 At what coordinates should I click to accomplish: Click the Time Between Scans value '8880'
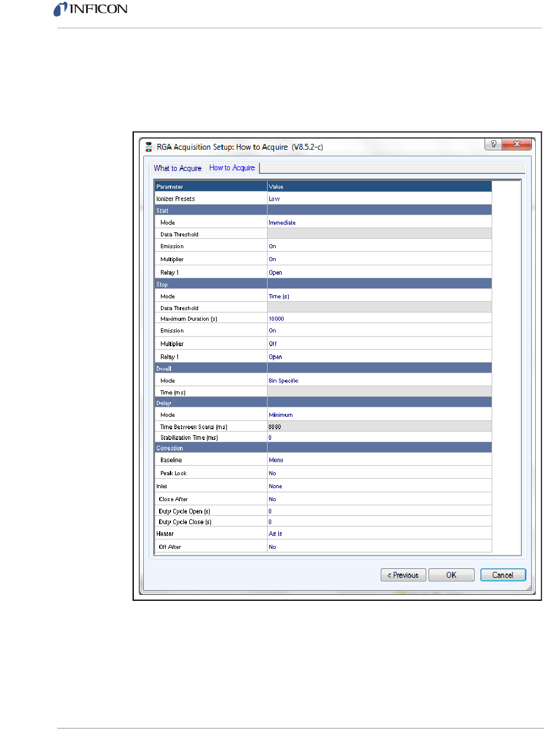[x=380, y=426]
